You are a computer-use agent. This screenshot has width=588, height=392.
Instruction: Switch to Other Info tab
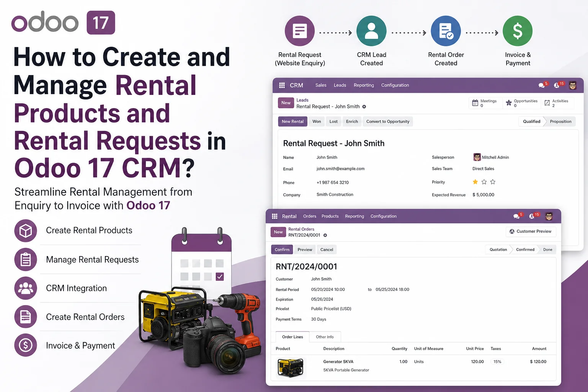point(325,337)
